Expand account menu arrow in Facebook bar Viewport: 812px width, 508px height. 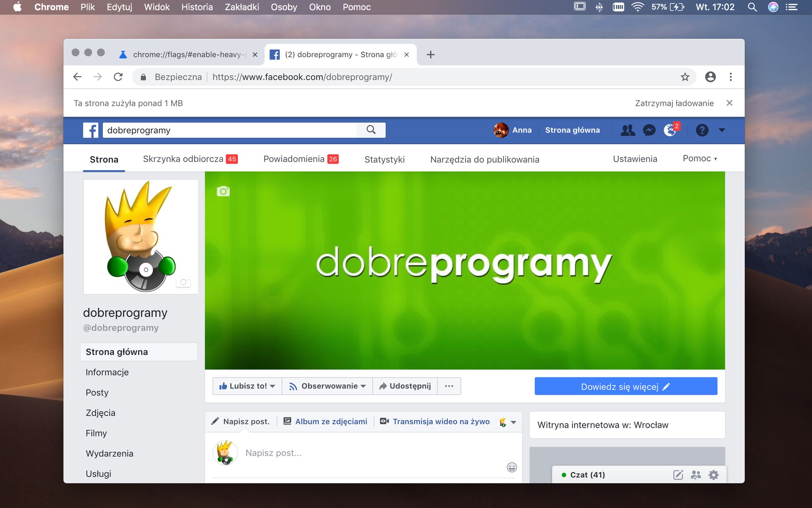tap(722, 130)
